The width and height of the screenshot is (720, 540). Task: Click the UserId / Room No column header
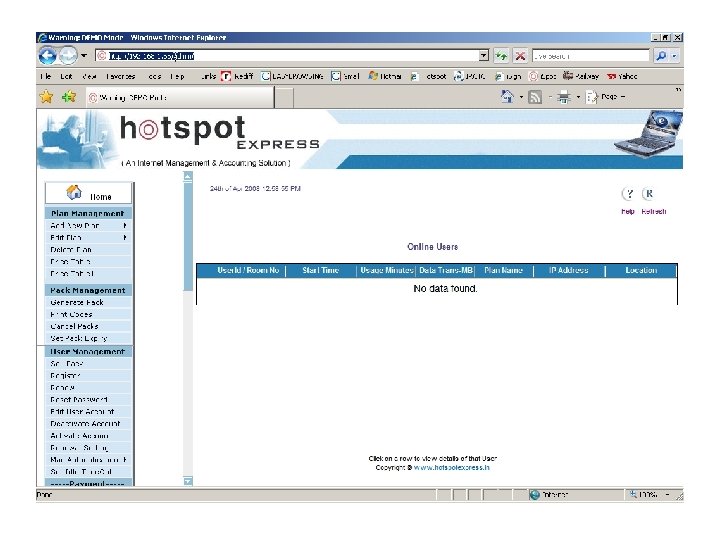pos(248,270)
